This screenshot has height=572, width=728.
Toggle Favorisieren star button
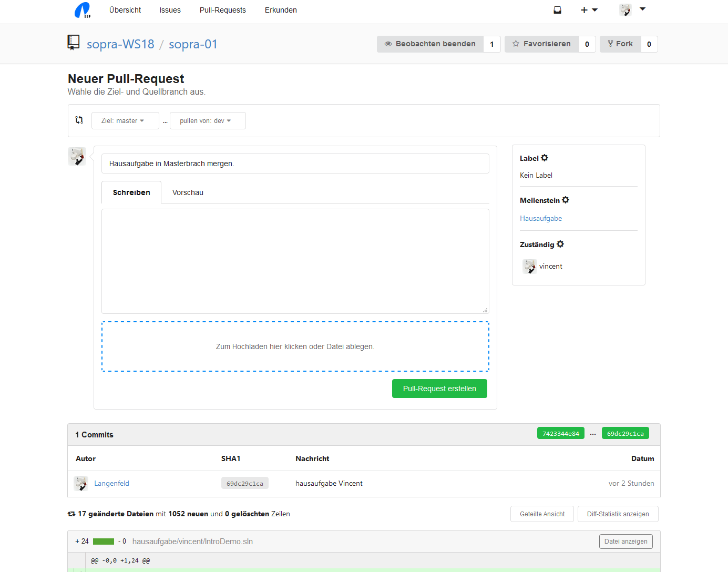541,44
